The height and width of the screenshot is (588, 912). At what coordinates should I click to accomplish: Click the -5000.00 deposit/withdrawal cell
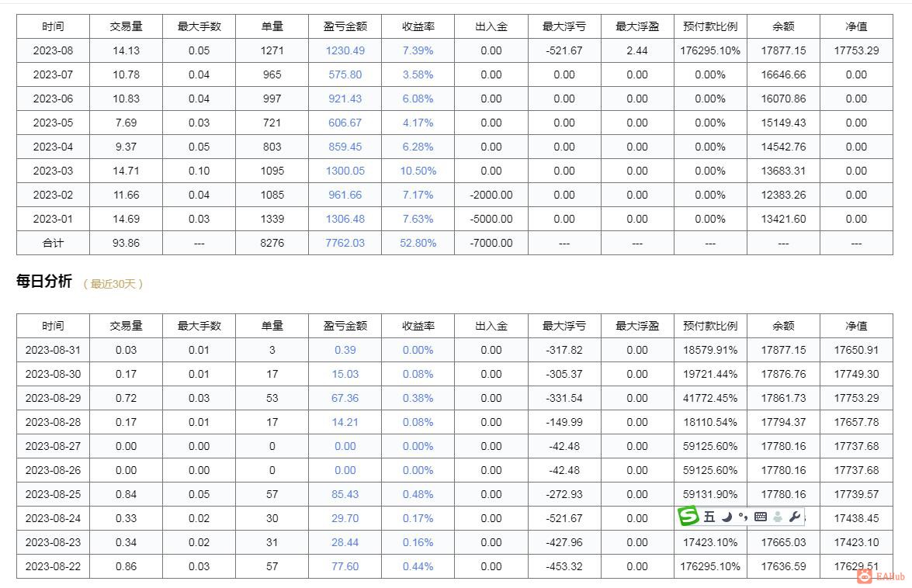click(x=491, y=219)
